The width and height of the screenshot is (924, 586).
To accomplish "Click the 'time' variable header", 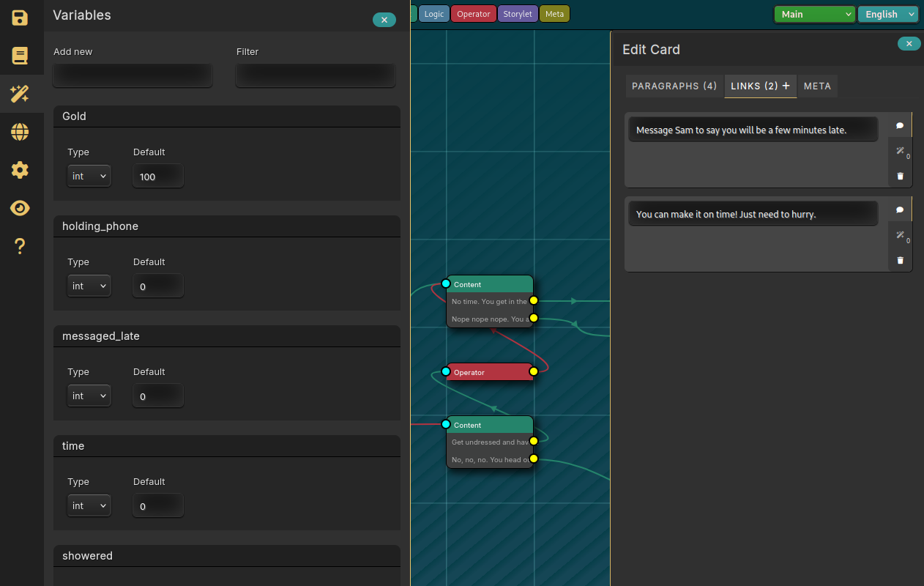I will pos(227,446).
